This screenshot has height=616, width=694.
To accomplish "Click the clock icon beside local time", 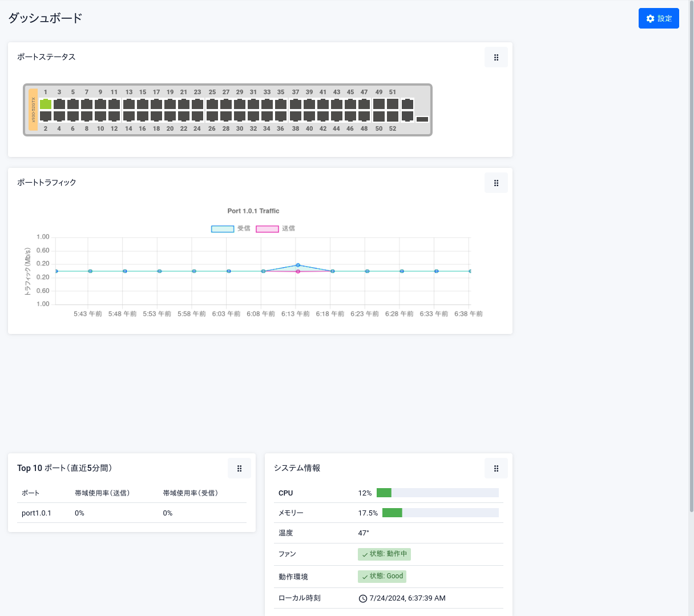I will tap(362, 598).
